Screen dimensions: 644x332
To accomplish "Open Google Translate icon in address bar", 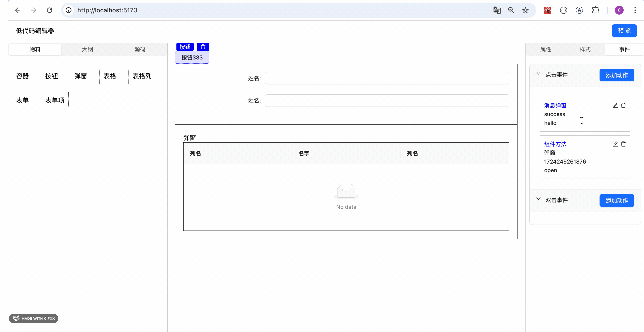I will tap(497, 10).
